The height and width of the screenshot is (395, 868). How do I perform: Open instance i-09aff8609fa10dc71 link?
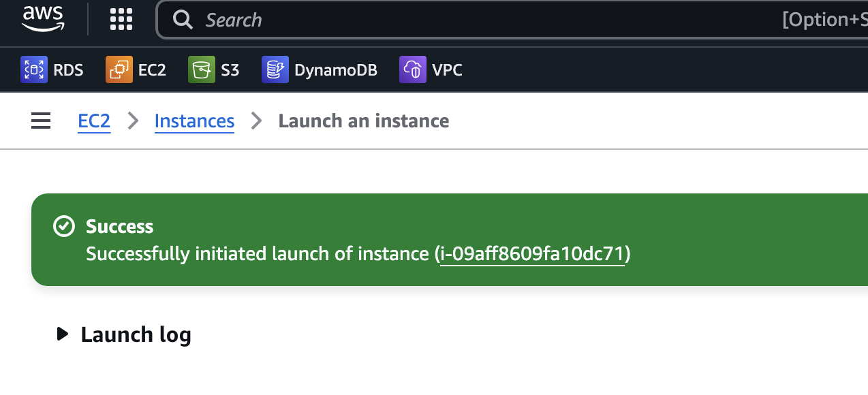[x=532, y=254]
